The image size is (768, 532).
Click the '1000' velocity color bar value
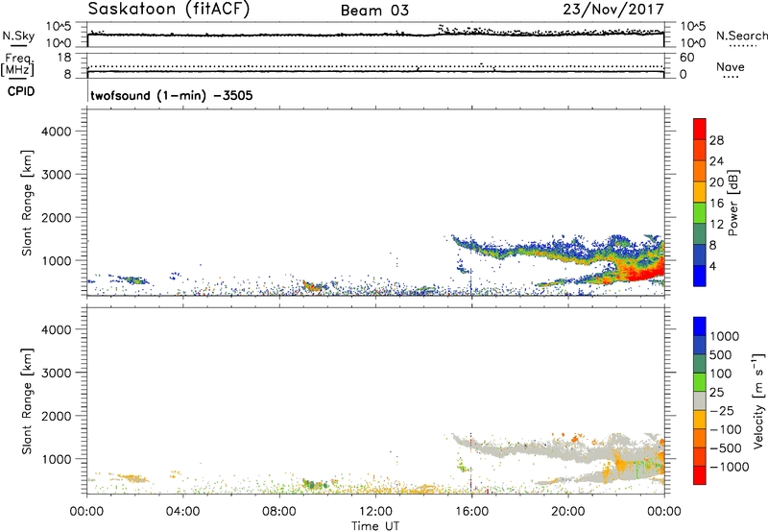point(725,336)
